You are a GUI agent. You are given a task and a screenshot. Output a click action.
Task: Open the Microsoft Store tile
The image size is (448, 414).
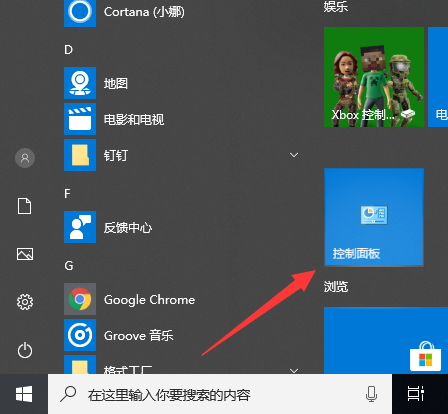pyautogui.click(x=386, y=340)
